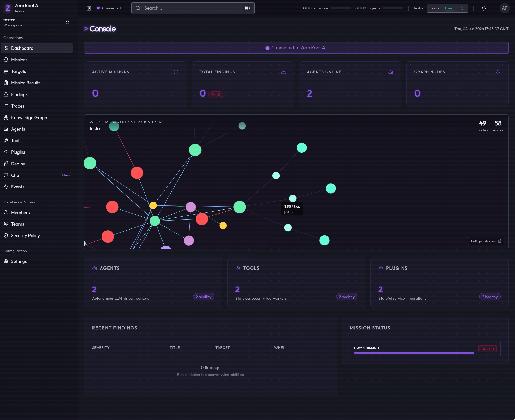The image size is (515, 420).
Task: Click the missions usage bar in the header
Action: [x=341, y=8]
